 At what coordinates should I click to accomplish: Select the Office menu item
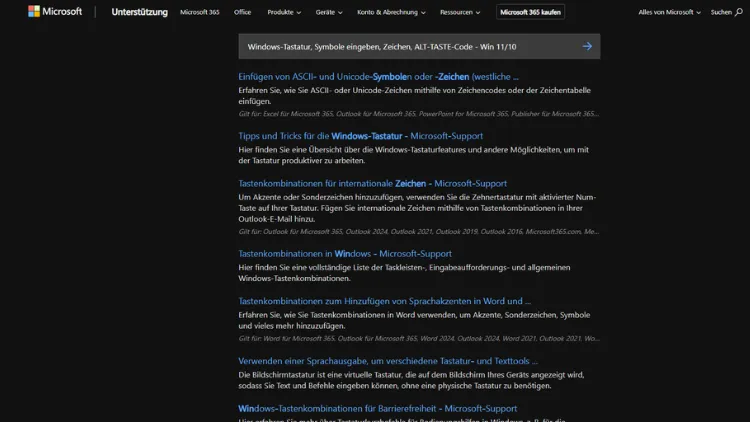point(242,12)
